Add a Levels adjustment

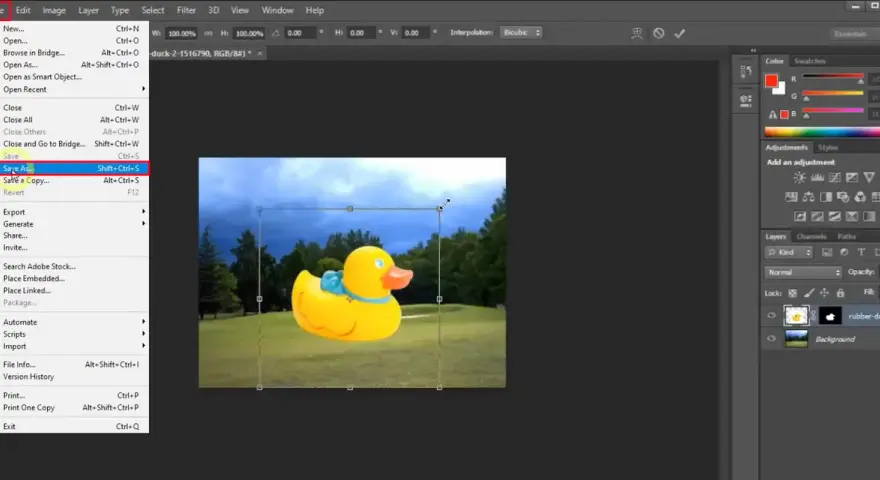click(x=817, y=178)
